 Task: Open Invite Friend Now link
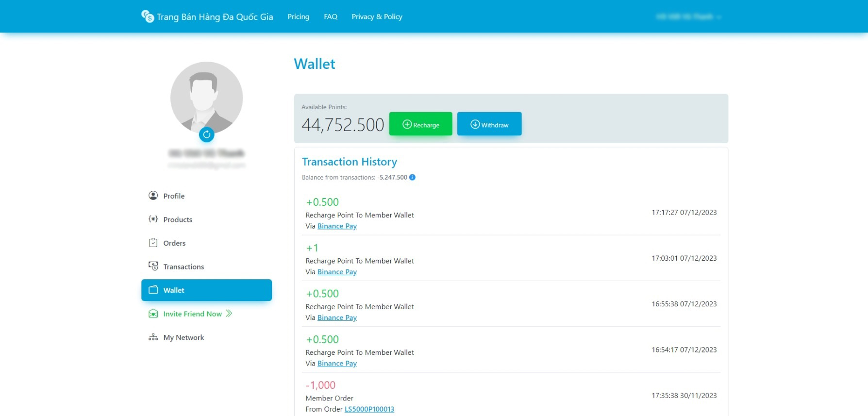(192, 314)
